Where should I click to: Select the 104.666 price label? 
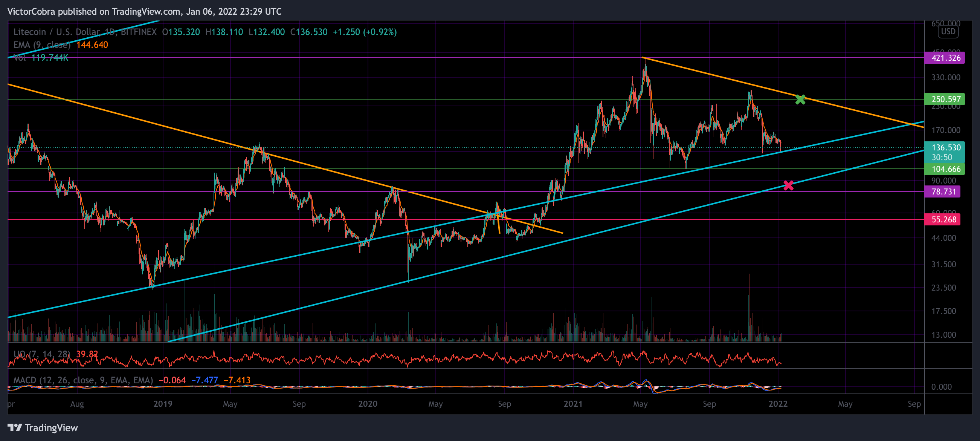point(945,169)
